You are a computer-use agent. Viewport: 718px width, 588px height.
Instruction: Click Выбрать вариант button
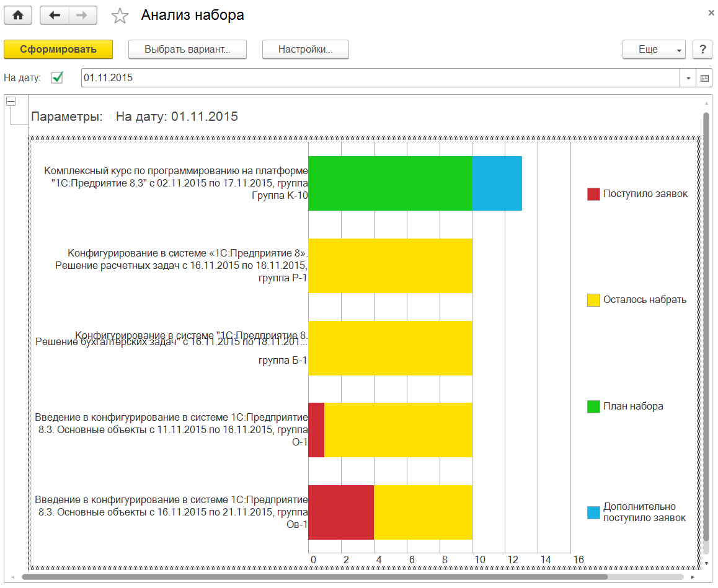(187, 50)
